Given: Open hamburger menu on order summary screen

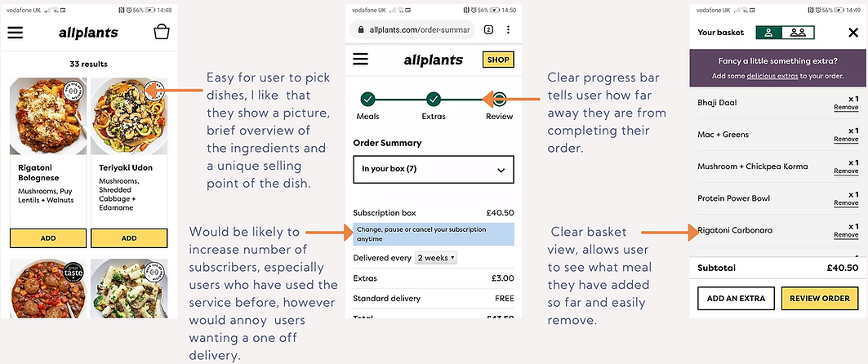Looking at the screenshot, I should tap(360, 60).
